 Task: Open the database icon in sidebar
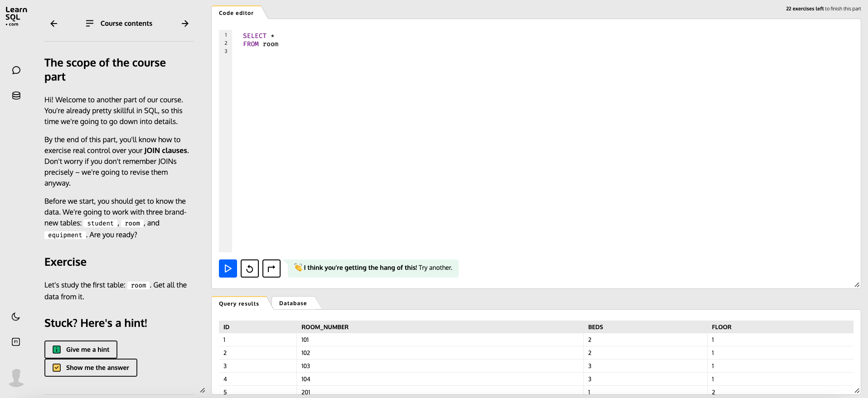click(16, 96)
